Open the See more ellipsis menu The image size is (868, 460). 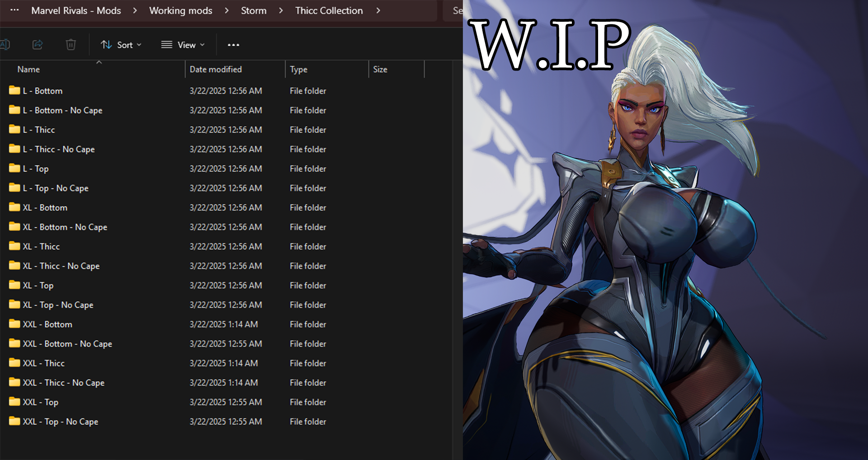(x=233, y=45)
